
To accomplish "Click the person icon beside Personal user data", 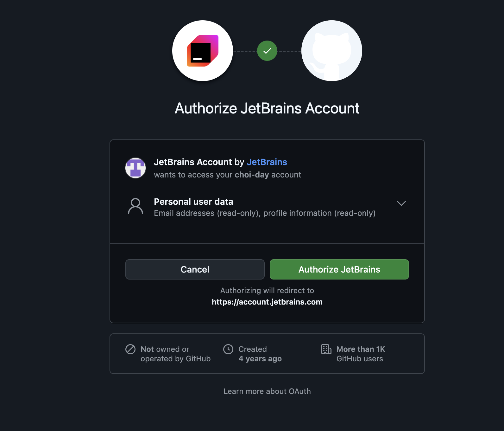I will click(x=135, y=206).
